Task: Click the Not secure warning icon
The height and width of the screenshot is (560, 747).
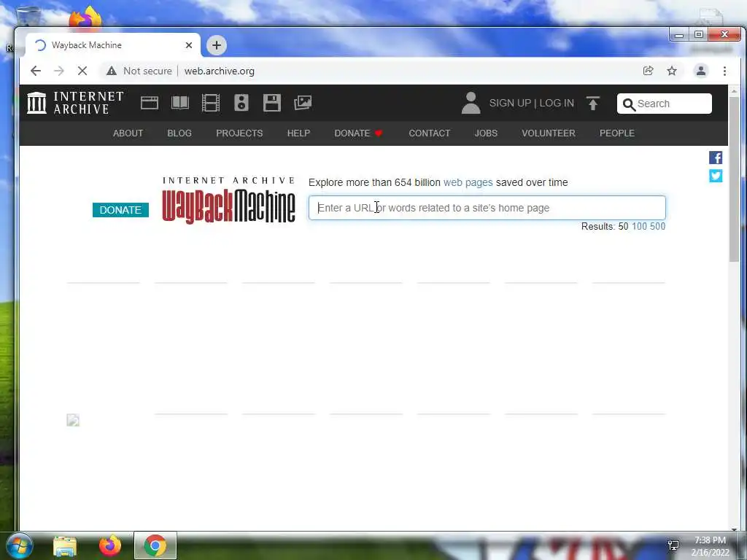Action: (x=112, y=71)
